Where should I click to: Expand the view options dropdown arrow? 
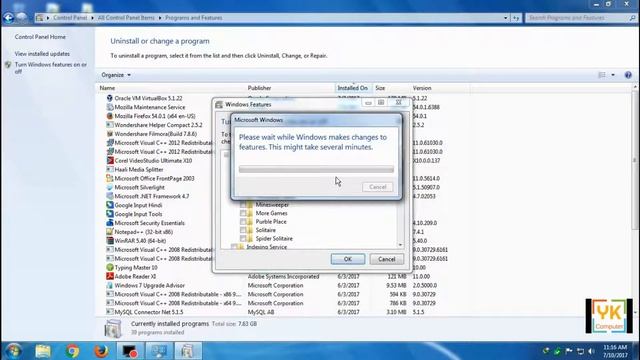(613, 75)
